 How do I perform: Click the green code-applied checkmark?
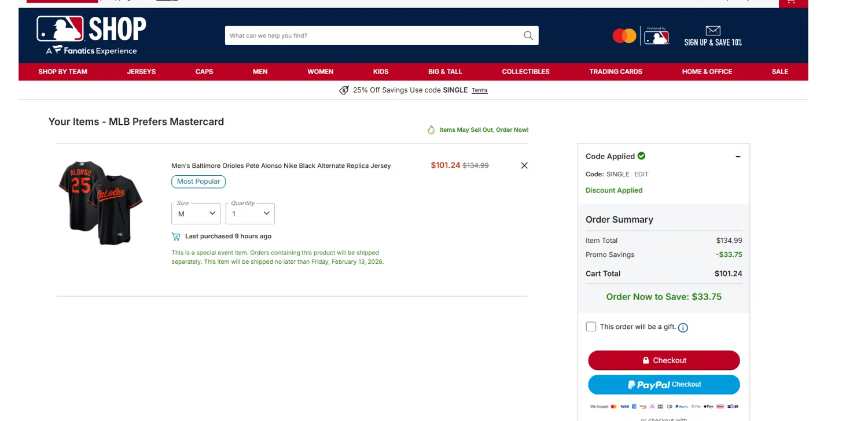pos(641,156)
